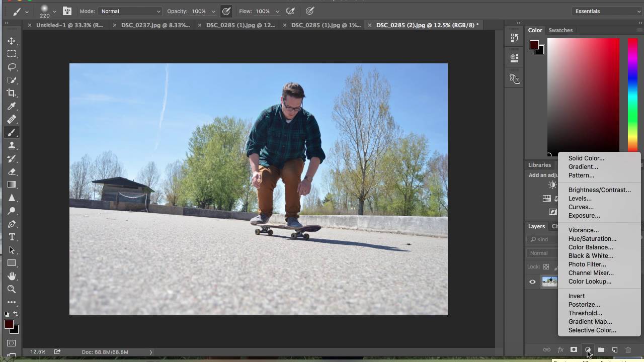Image resolution: width=644 pixels, height=362 pixels.
Task: Select the Gradient tool
Action: coord(12,185)
